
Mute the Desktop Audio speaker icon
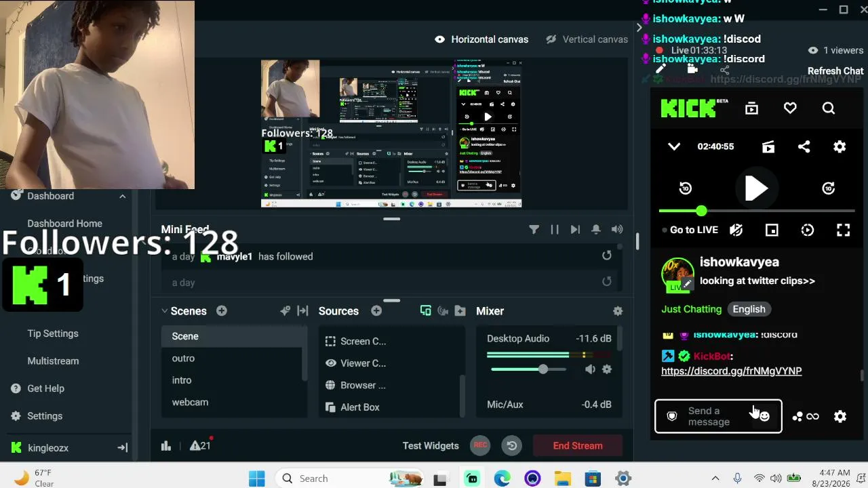pyautogui.click(x=590, y=369)
